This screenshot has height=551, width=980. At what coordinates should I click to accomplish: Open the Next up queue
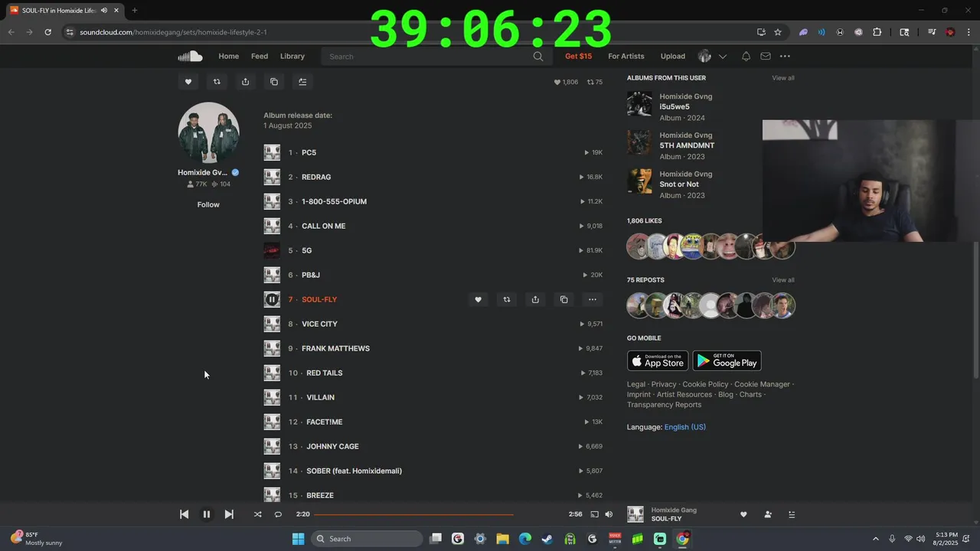(x=792, y=514)
